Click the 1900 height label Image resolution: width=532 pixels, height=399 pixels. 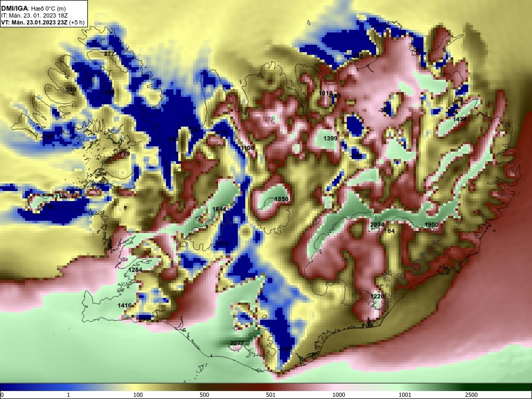(x=431, y=225)
